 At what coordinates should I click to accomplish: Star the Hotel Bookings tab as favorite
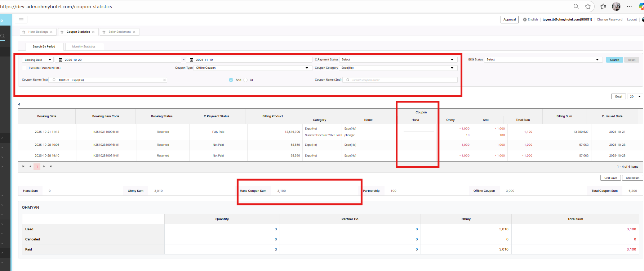(24, 32)
